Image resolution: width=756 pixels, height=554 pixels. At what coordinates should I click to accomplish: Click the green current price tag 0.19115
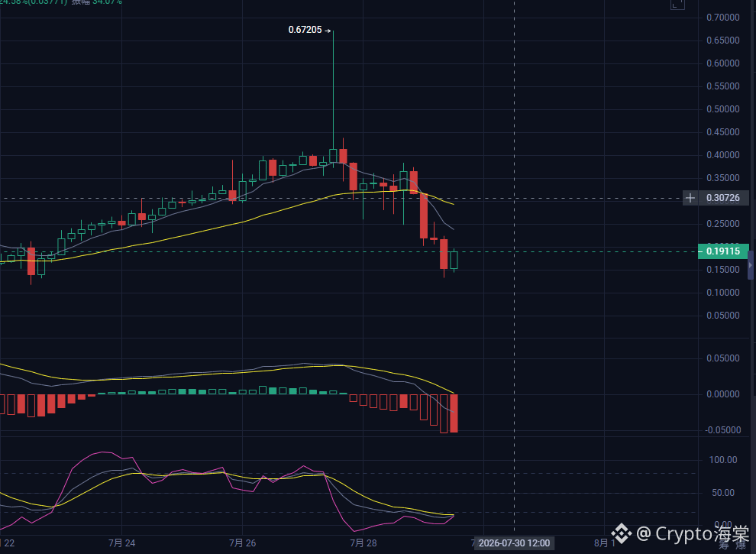(722, 251)
